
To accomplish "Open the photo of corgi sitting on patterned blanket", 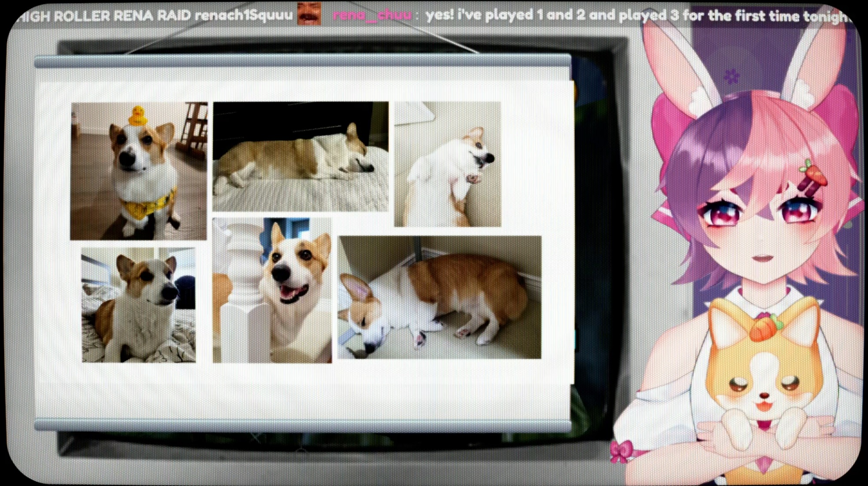I will (138, 305).
